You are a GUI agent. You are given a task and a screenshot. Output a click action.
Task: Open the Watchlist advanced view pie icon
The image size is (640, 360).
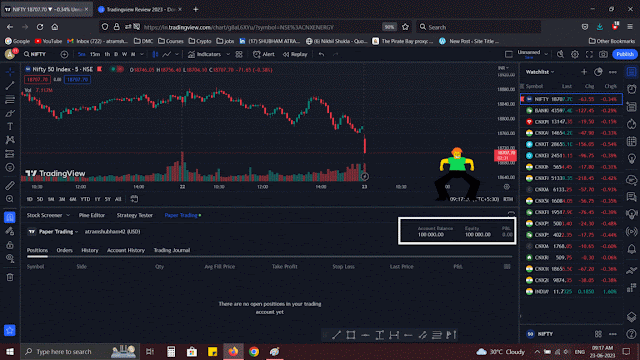click(x=598, y=72)
